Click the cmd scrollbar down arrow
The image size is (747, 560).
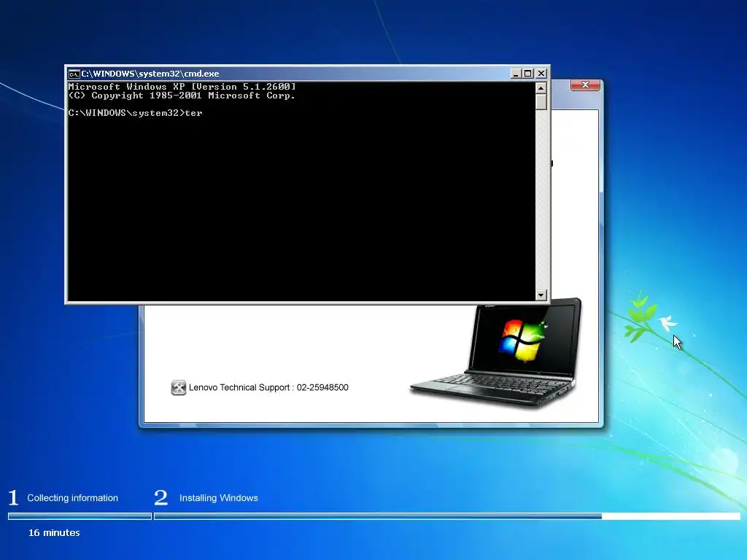pyautogui.click(x=541, y=295)
